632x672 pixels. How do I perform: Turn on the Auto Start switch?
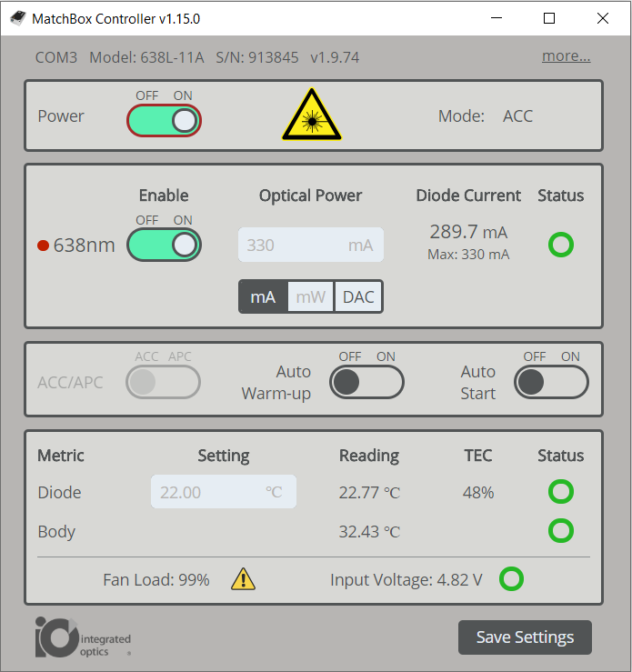551,382
